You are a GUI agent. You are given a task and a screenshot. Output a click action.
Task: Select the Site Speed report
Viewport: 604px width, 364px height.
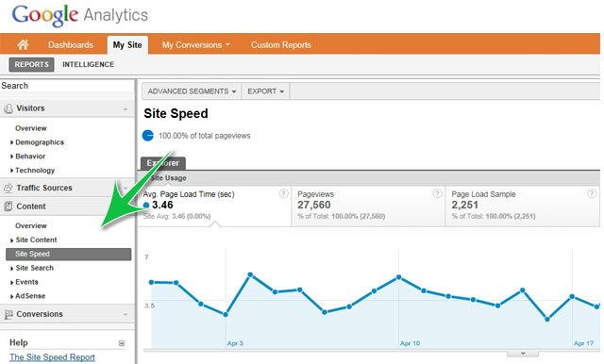(69, 254)
